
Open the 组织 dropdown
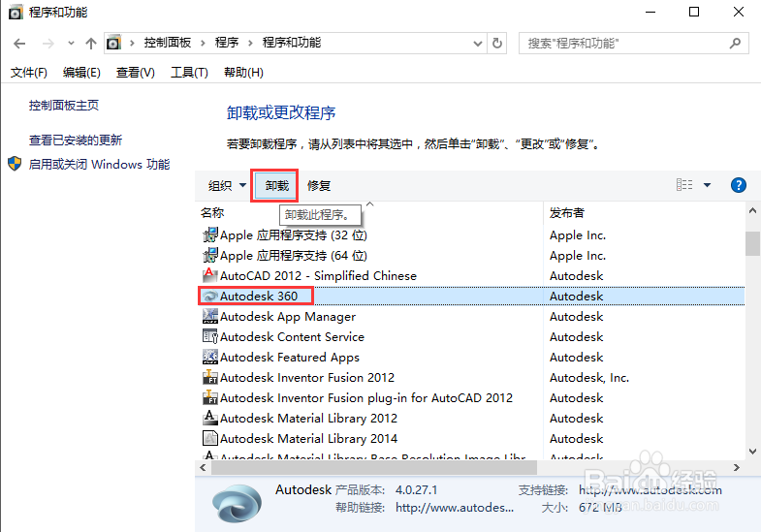pos(227,185)
